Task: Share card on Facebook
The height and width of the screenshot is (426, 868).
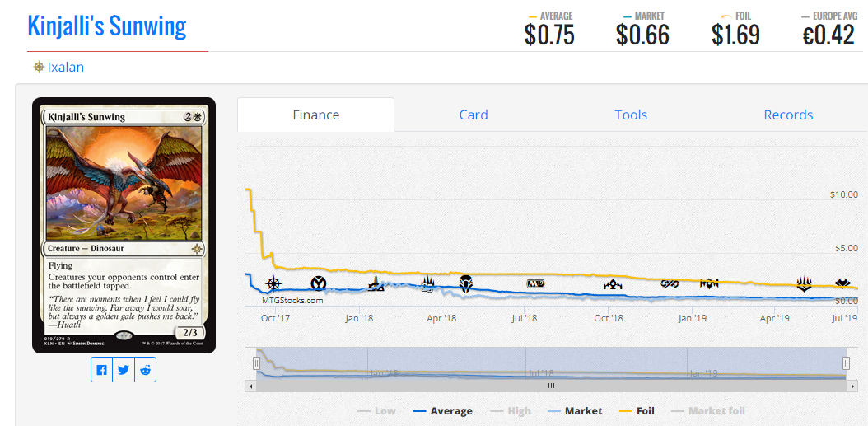Action: coord(101,370)
